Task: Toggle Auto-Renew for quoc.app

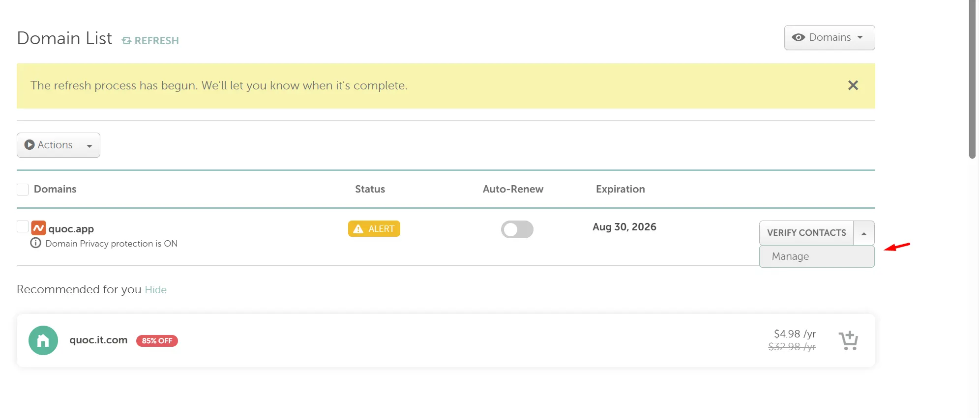Action: pos(517,229)
